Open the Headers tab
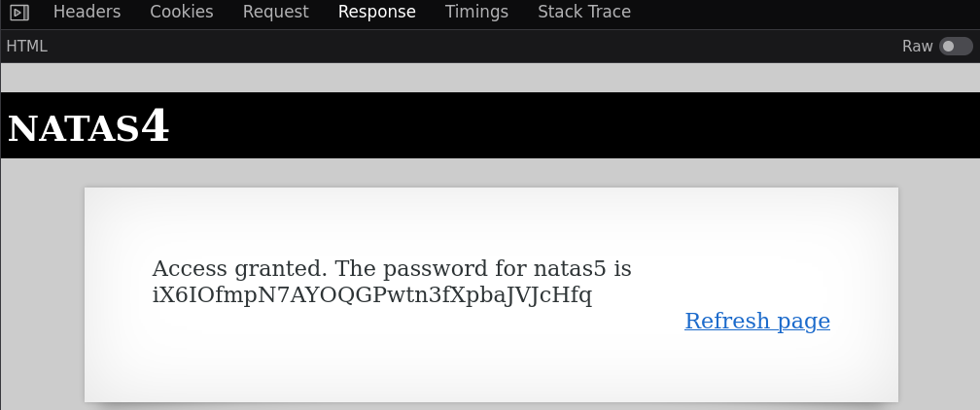This screenshot has height=410, width=980. tap(87, 12)
